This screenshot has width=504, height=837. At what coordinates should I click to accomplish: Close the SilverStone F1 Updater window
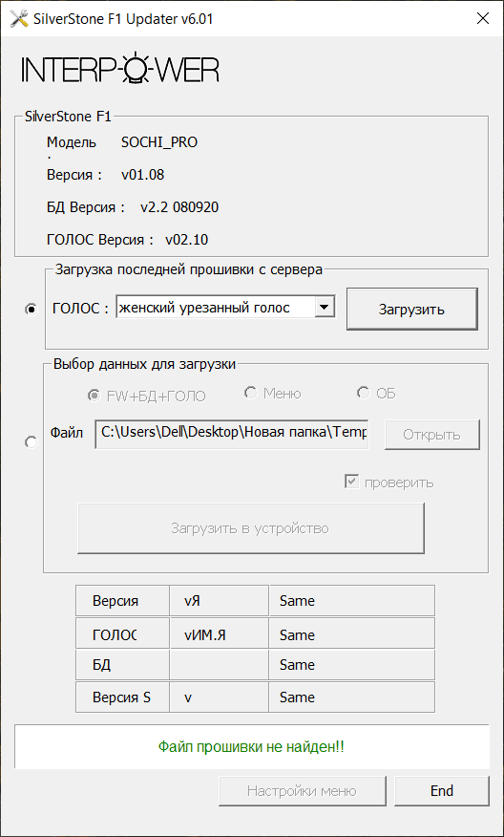tap(482, 19)
